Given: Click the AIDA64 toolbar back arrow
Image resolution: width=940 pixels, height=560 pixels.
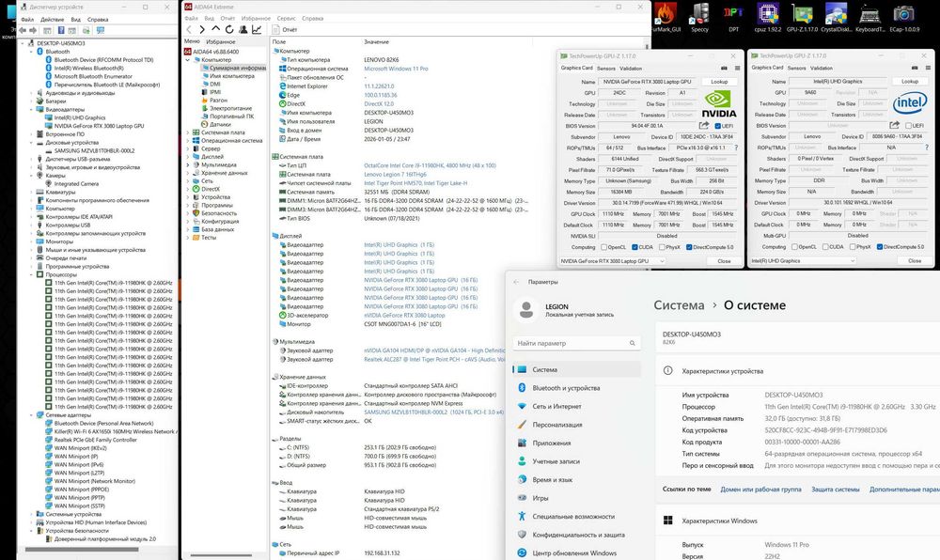Looking at the screenshot, I should [x=189, y=29].
